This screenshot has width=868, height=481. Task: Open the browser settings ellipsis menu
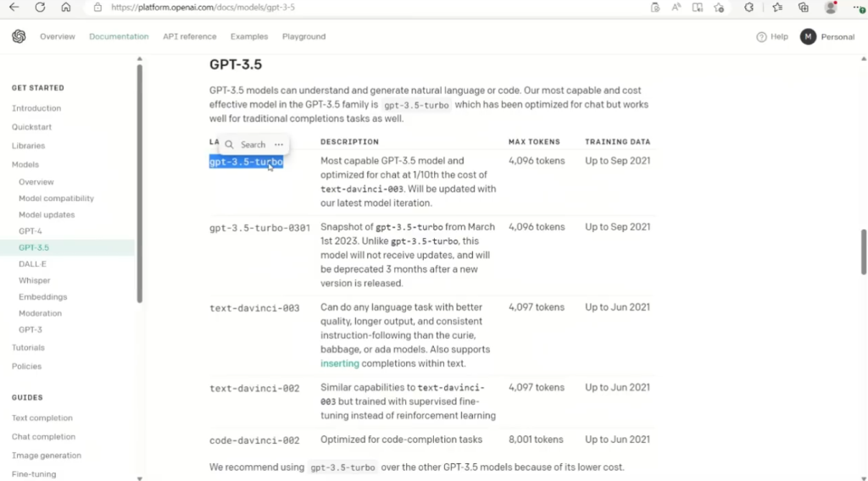858,8
